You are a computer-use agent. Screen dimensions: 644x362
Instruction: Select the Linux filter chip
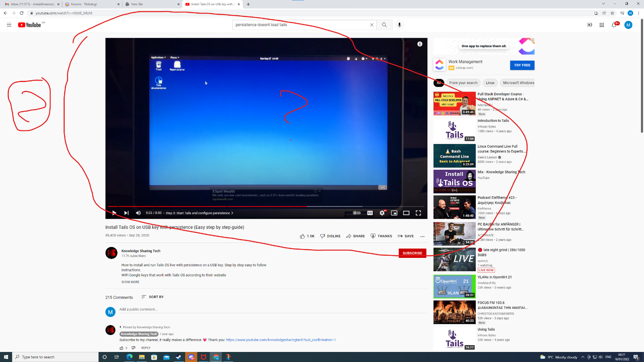pyautogui.click(x=490, y=83)
